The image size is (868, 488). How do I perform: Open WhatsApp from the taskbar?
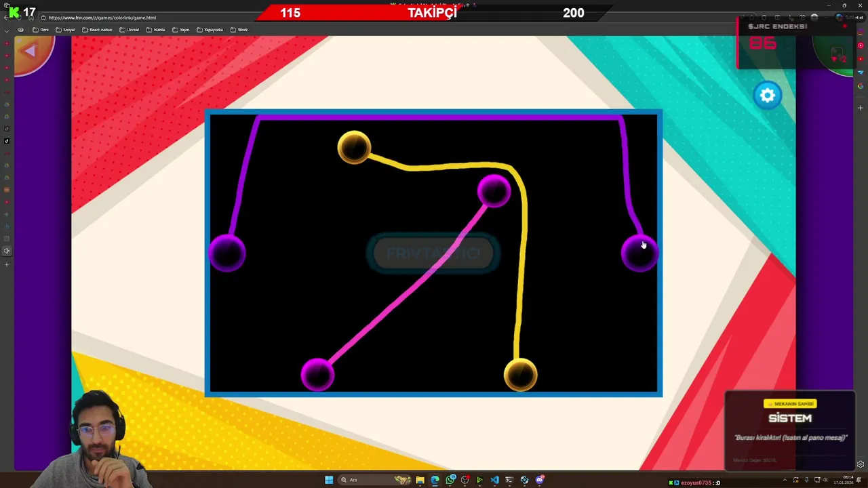tap(450, 480)
